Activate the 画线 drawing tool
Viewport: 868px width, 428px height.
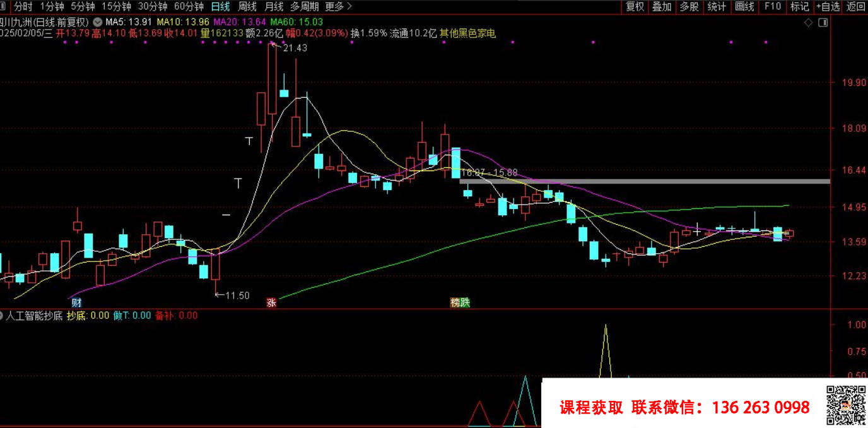[744, 6]
